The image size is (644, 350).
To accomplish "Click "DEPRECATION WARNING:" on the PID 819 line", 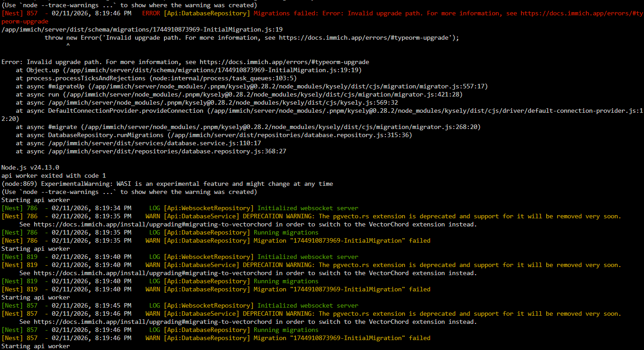I will (x=279, y=265).
